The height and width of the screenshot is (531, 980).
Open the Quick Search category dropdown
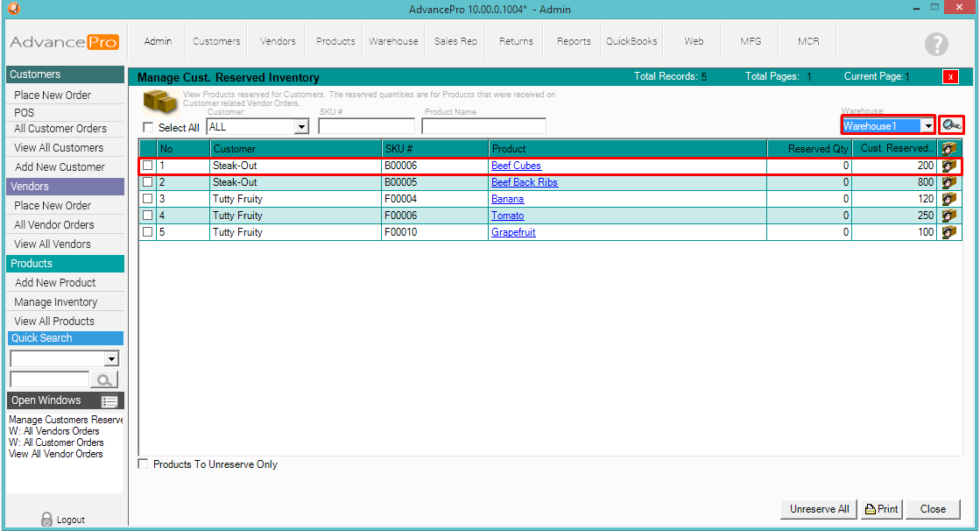(110, 358)
